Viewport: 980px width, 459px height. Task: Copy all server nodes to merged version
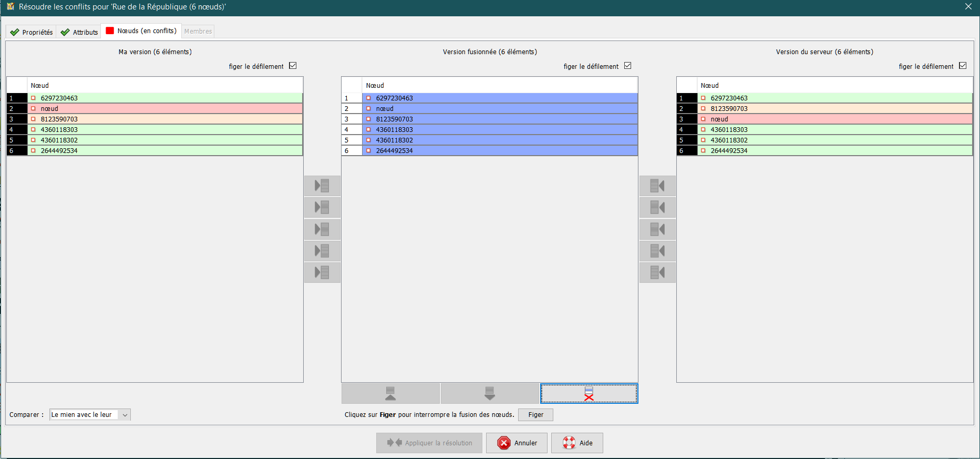[657, 272]
